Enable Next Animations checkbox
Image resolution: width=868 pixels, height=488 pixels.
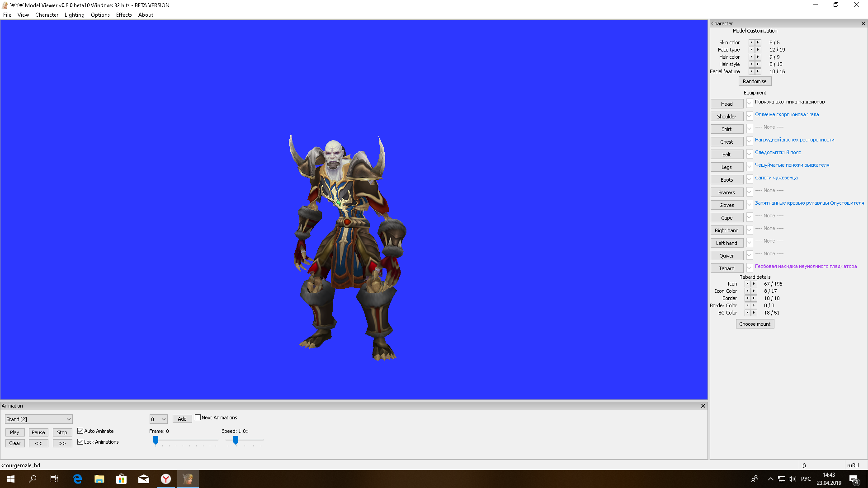point(198,418)
